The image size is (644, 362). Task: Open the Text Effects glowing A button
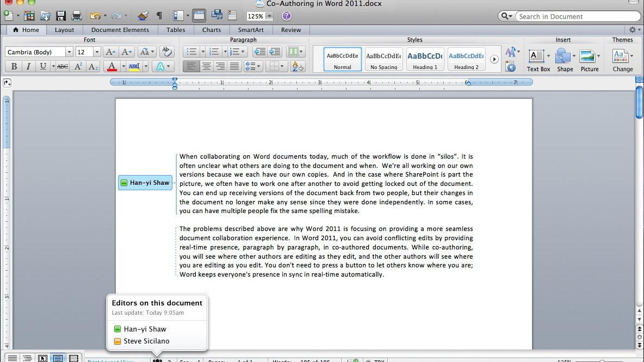point(160,66)
